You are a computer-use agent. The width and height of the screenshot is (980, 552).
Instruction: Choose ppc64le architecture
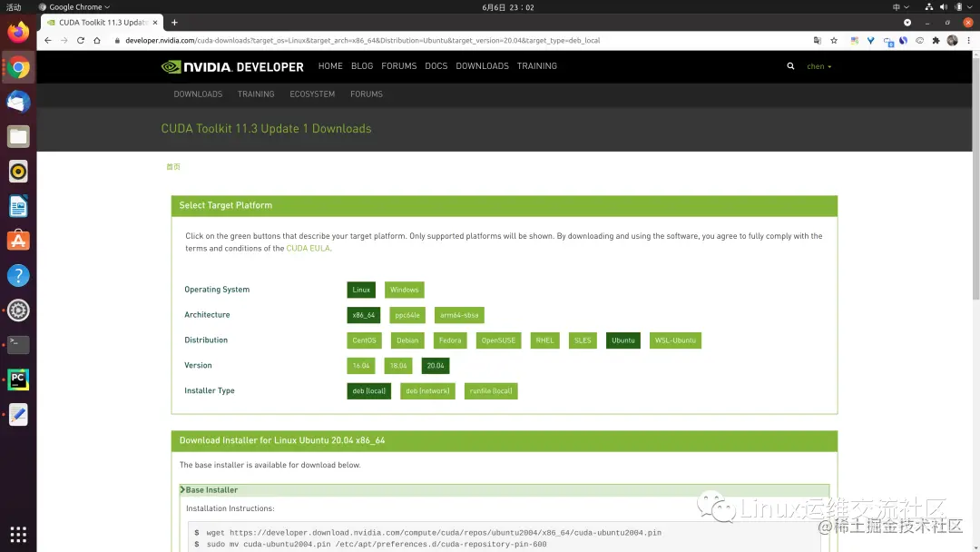407,315
